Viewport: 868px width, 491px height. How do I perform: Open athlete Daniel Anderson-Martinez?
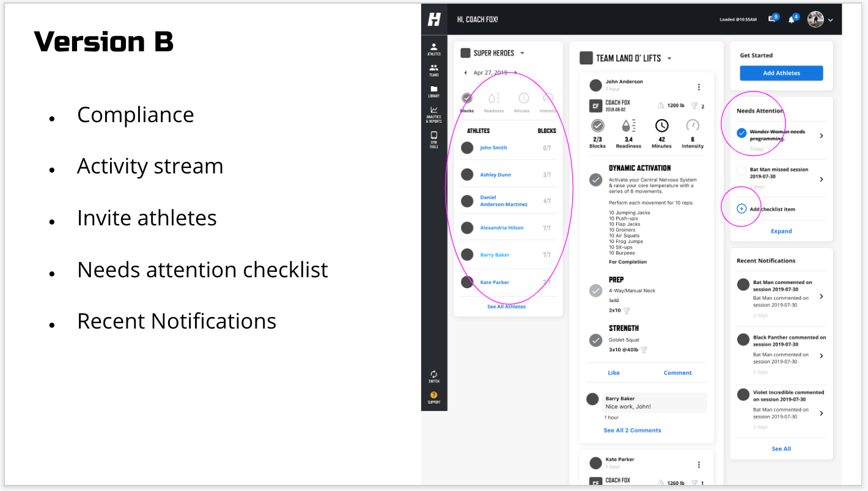(504, 201)
